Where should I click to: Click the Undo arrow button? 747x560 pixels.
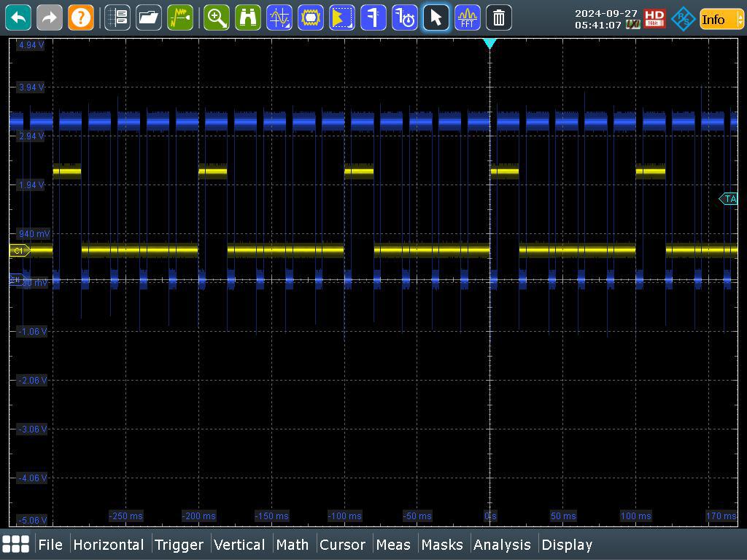pos(18,17)
